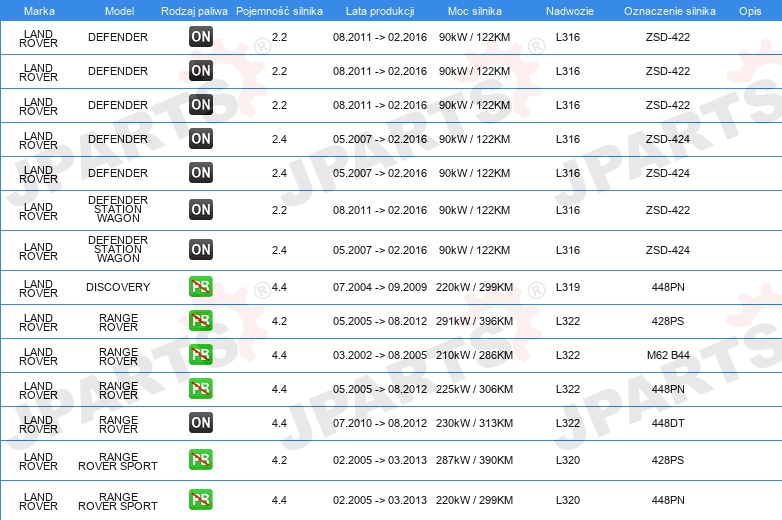Click ZSD-422 in the Defender Station Wagon row
Image resolution: width=782 pixels, height=520 pixels.
[x=668, y=210]
